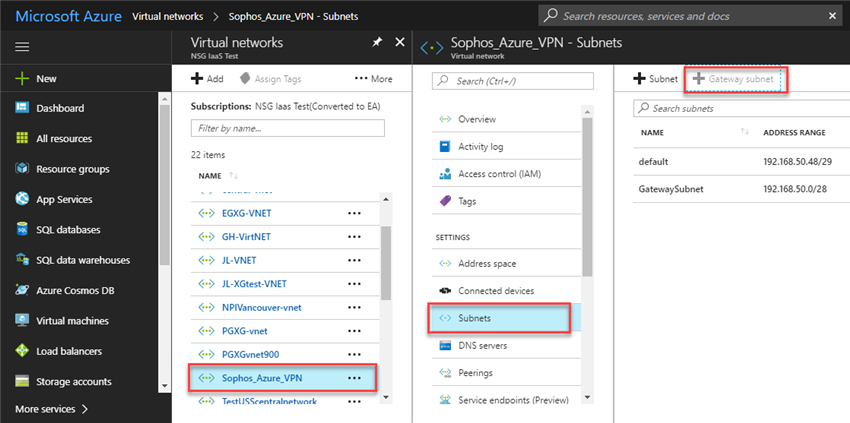Click the Azure Cosmos DB planet icon
This screenshot has height=423, width=850.
pyautogui.click(x=22, y=290)
